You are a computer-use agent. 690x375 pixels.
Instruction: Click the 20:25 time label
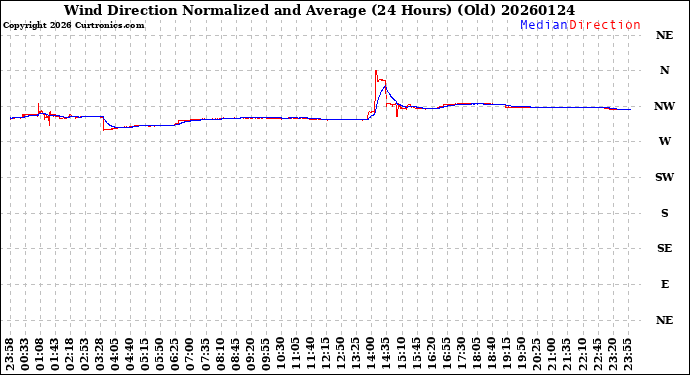537,355
